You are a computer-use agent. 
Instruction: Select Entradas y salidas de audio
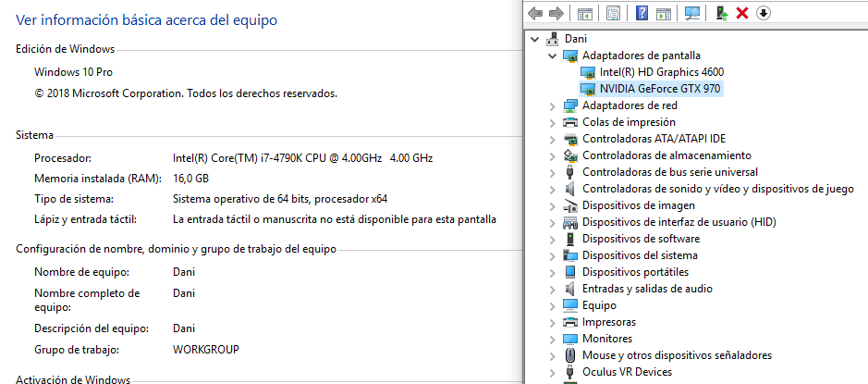point(647,289)
